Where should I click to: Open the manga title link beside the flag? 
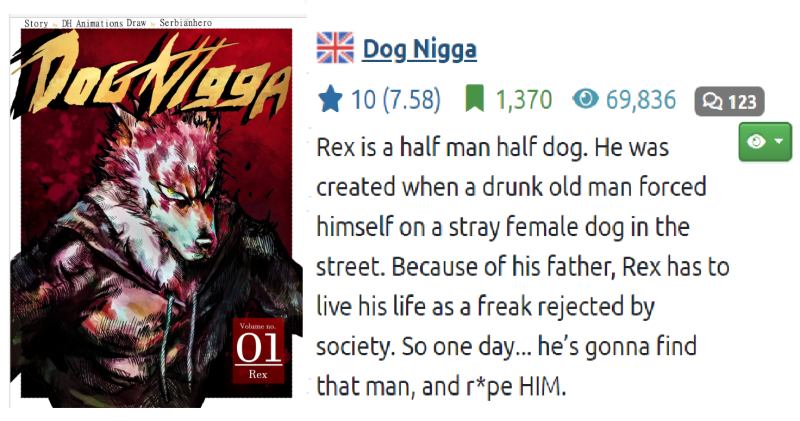tap(419, 49)
